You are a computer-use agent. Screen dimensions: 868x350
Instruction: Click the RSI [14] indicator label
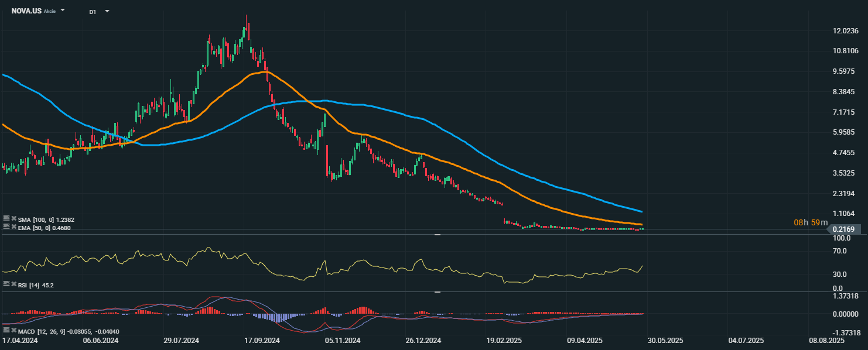click(29, 284)
